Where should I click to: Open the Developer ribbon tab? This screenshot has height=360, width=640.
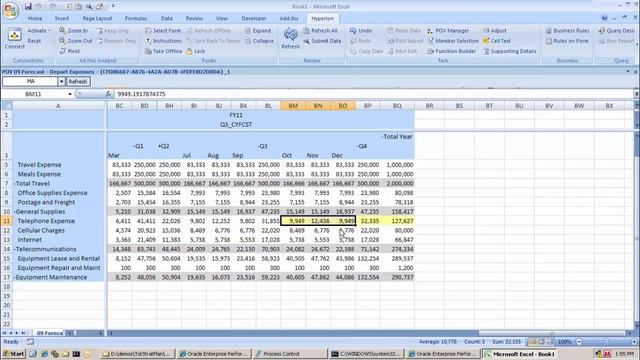(253, 18)
